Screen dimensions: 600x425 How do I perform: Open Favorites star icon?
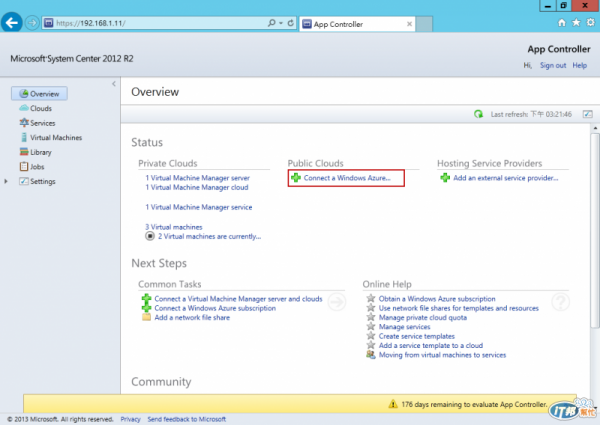click(x=576, y=23)
